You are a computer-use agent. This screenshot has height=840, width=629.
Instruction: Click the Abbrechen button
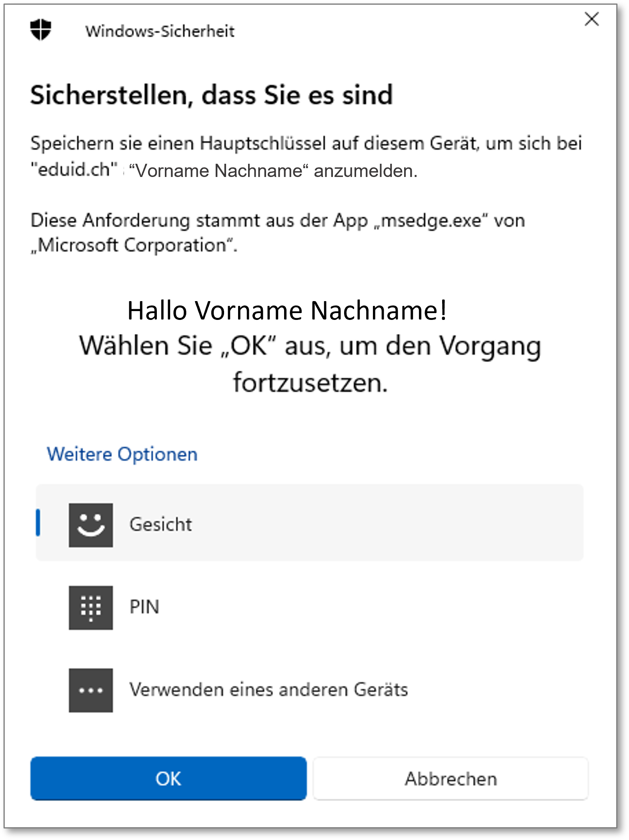tap(451, 778)
